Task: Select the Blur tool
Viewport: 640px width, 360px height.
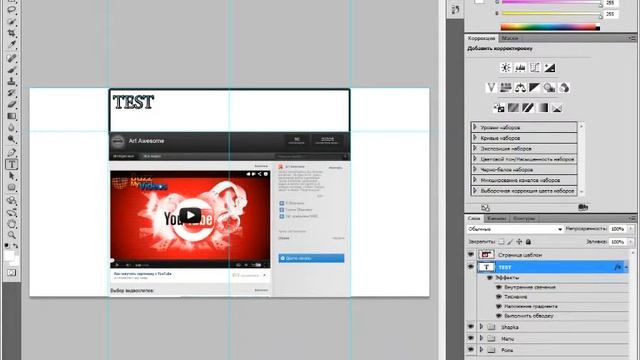Action: coord(11,128)
